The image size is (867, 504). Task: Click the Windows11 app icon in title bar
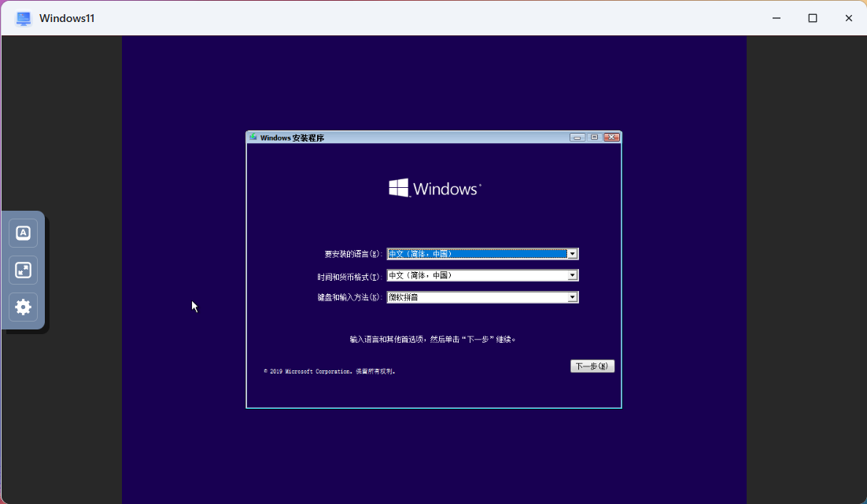24,18
